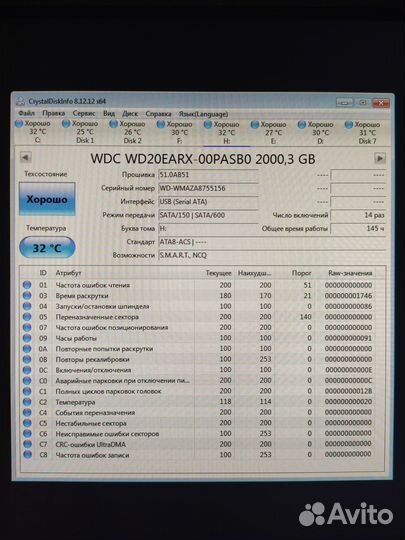This screenshot has width=405, height=540.
Task: Click status dot for attribute C2
Action: pyautogui.click(x=27, y=402)
